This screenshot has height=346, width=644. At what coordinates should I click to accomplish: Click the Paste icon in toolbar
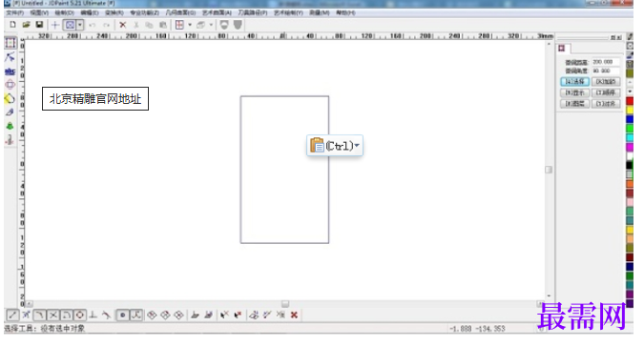[163, 25]
